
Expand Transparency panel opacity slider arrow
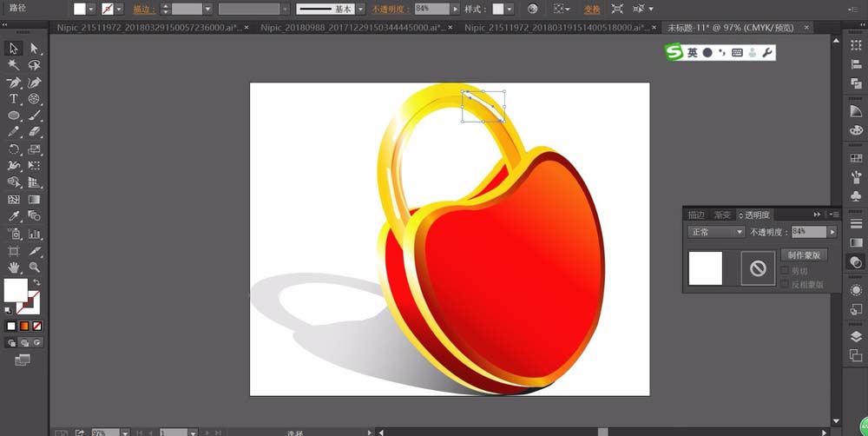point(832,232)
